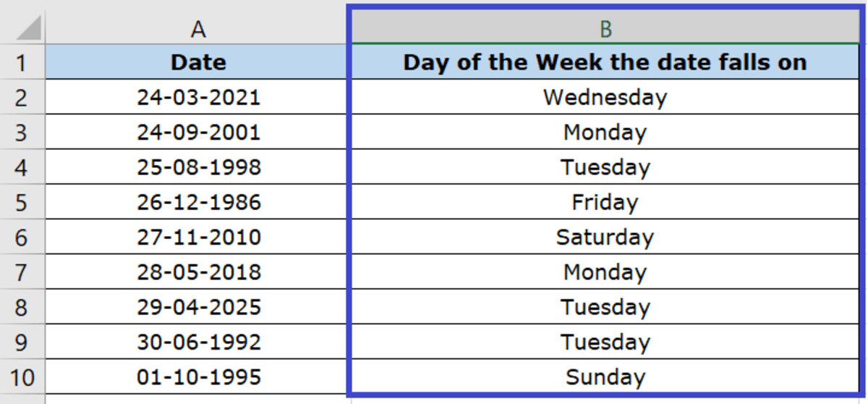Select column B header
Viewport: 868px width, 404px height.
[x=605, y=28]
